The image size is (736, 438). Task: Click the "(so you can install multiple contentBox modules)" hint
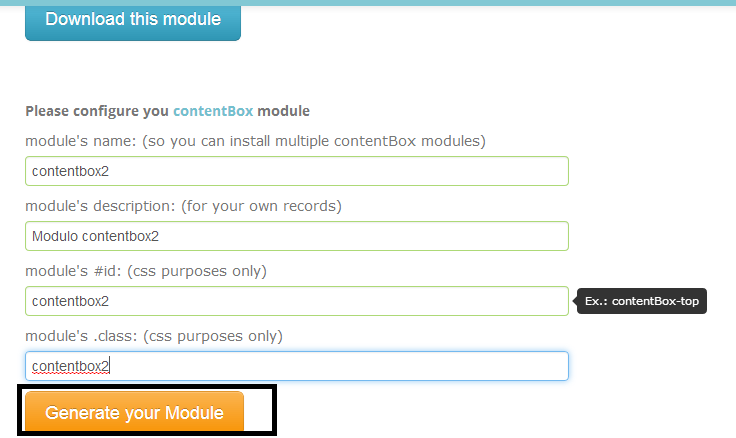[x=315, y=140]
